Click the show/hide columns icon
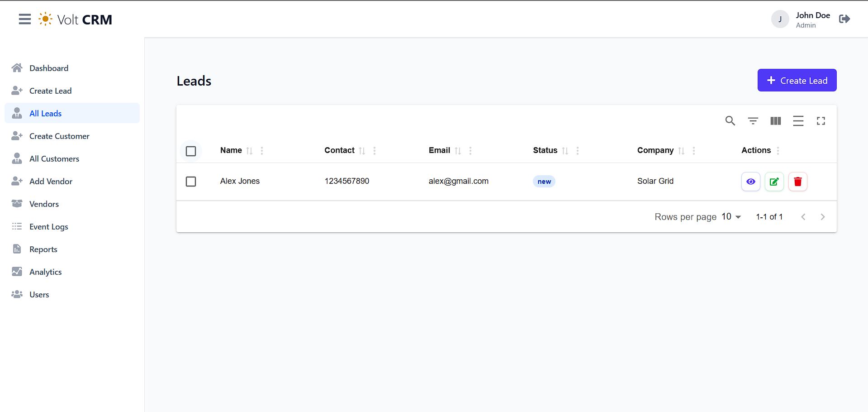 tap(775, 121)
